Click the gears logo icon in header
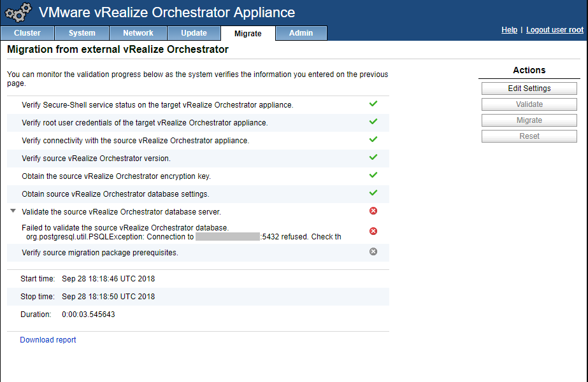 [x=18, y=12]
